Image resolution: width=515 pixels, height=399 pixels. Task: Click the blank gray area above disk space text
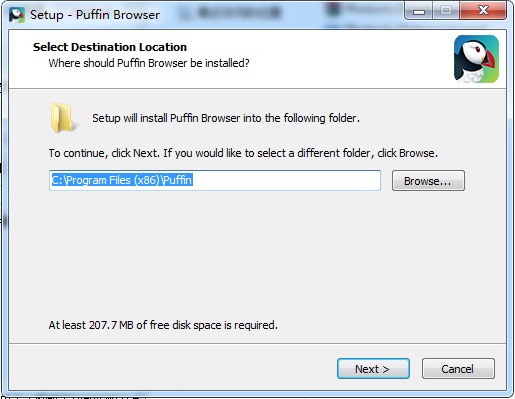257,253
